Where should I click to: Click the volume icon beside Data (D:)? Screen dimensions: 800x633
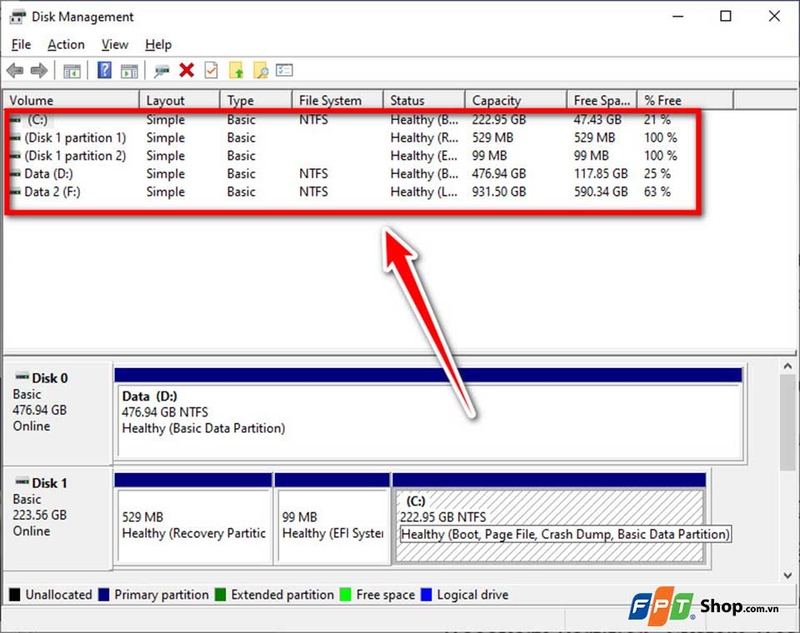(16, 174)
